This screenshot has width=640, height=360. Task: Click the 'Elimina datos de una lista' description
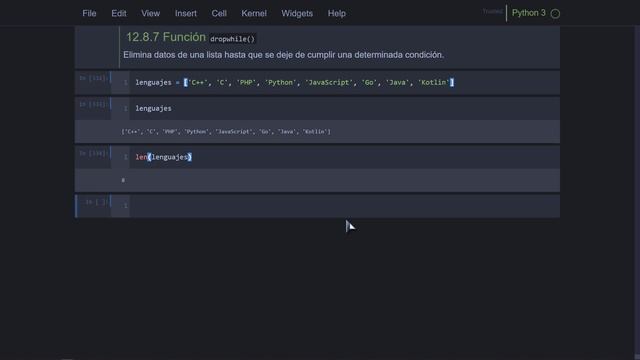283,55
